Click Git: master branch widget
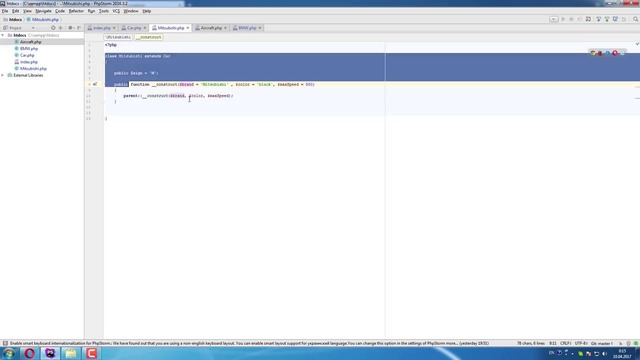Screen dimensions: 640x360 (x=602, y=343)
